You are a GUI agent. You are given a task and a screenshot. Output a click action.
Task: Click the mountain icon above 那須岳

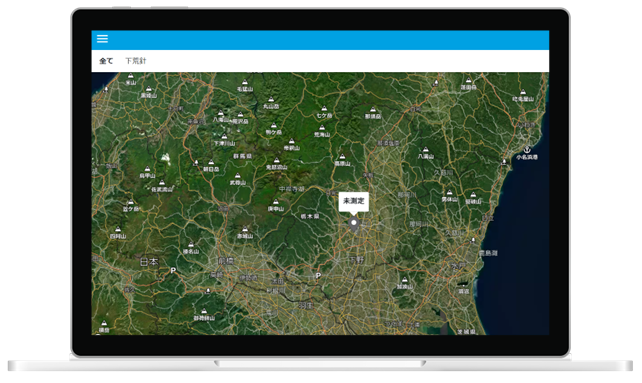tap(373, 110)
